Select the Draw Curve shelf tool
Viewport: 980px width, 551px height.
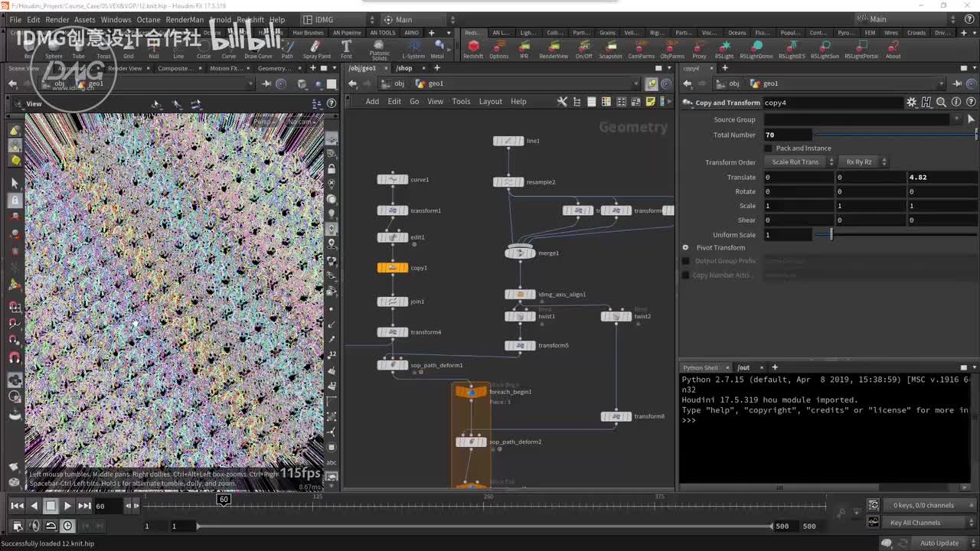pyautogui.click(x=258, y=48)
